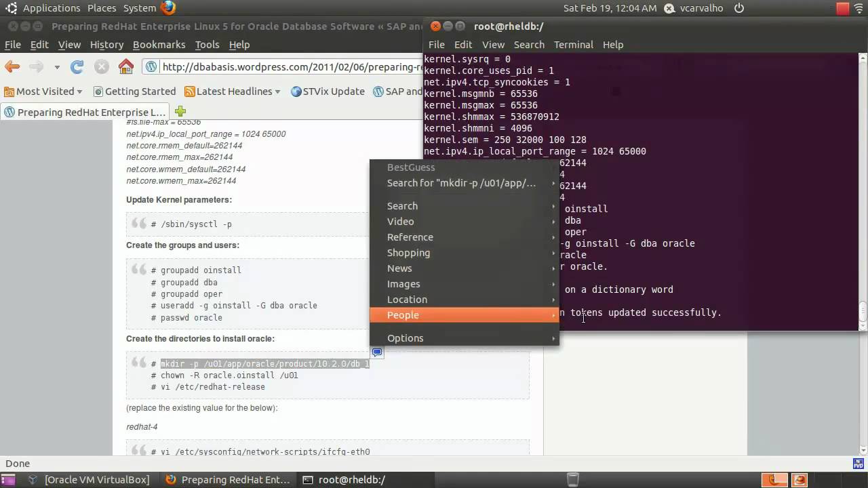The image size is (868, 488).
Task: Open the trash icon in bottom panel
Action: [x=572, y=479]
